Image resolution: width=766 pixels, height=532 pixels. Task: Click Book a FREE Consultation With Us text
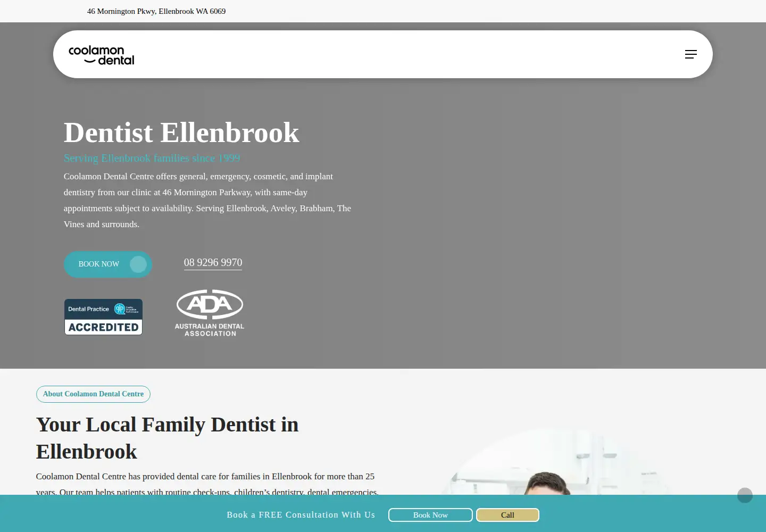pyautogui.click(x=301, y=515)
